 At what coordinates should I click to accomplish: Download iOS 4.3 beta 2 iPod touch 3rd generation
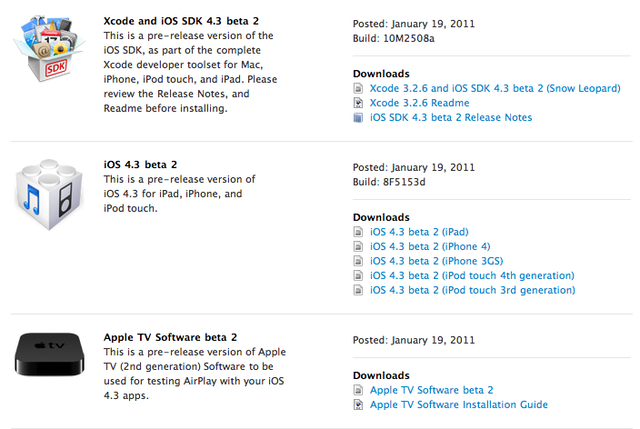tap(473, 290)
